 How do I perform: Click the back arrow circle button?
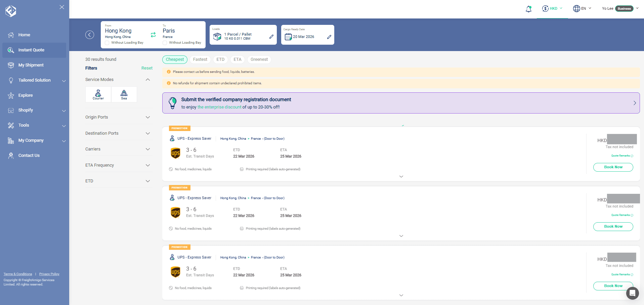[x=90, y=35]
